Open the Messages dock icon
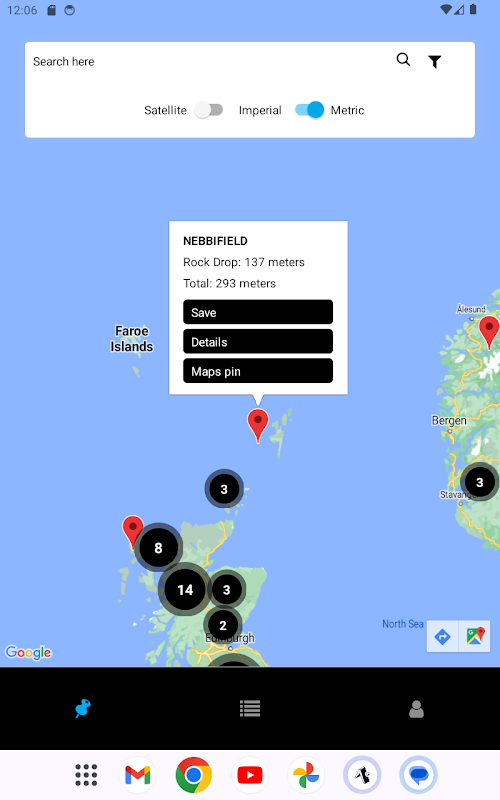 (418, 775)
